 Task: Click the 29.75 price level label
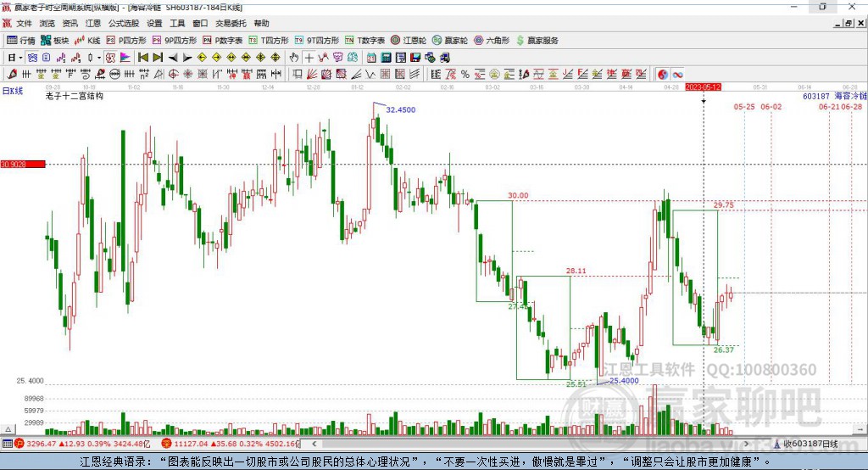724,205
